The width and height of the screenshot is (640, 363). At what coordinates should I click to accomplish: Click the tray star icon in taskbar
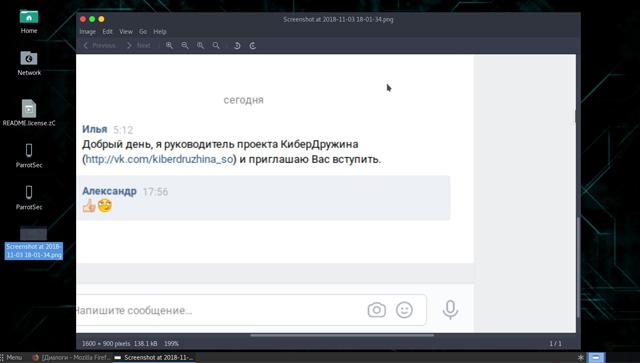click(x=581, y=358)
